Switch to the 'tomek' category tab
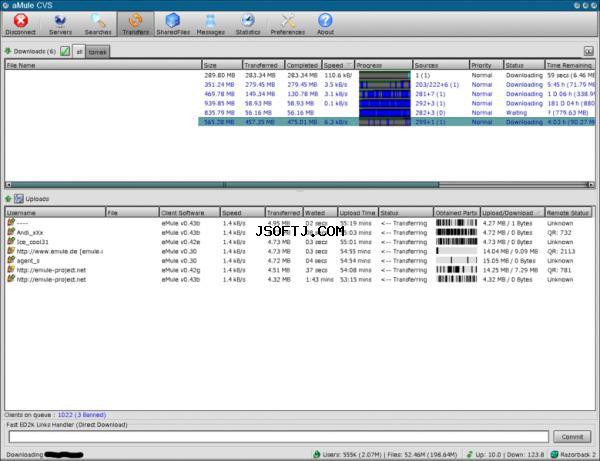The height and width of the screenshot is (461, 600). point(97,52)
